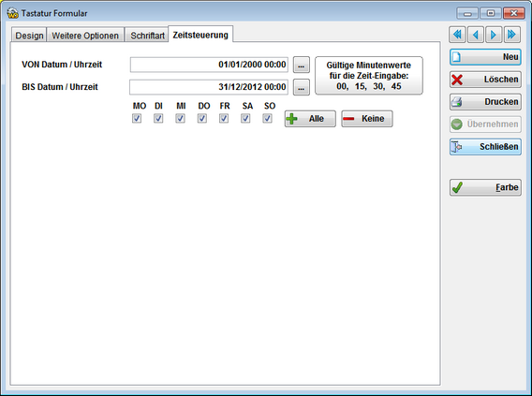
Task: Delete entry with red X Löschen
Action: pos(485,80)
